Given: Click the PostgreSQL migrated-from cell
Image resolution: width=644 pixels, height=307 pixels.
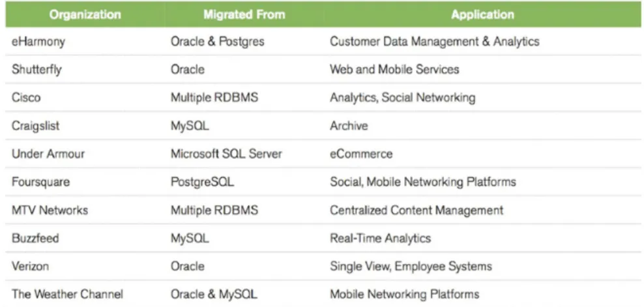Looking at the screenshot, I should (x=203, y=182).
